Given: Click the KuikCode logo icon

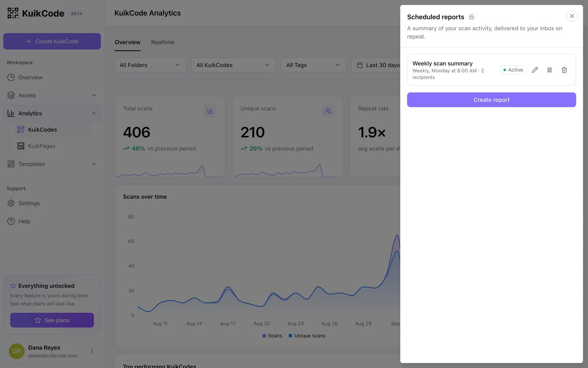Looking at the screenshot, I should [13, 13].
